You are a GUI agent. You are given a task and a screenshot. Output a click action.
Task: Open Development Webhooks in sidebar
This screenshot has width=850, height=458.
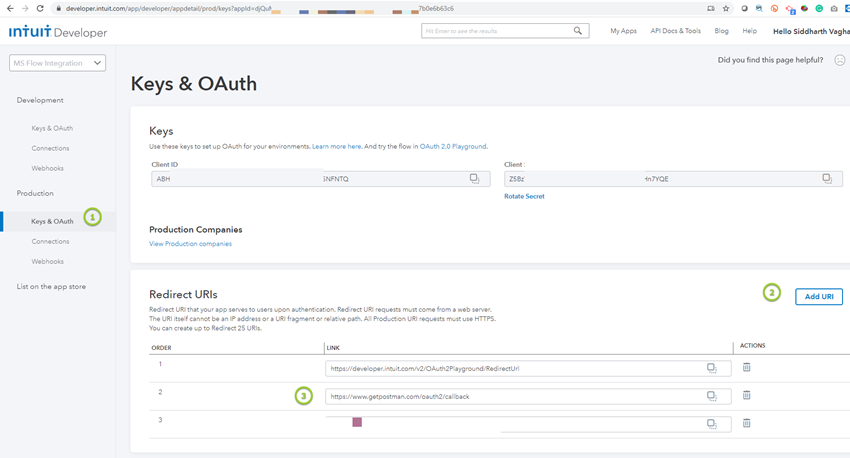(x=47, y=168)
